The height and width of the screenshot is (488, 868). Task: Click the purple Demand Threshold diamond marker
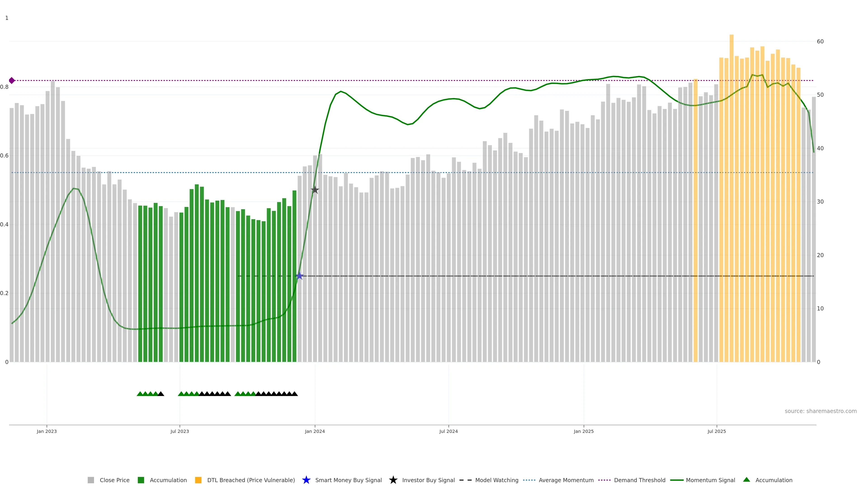[x=12, y=80]
